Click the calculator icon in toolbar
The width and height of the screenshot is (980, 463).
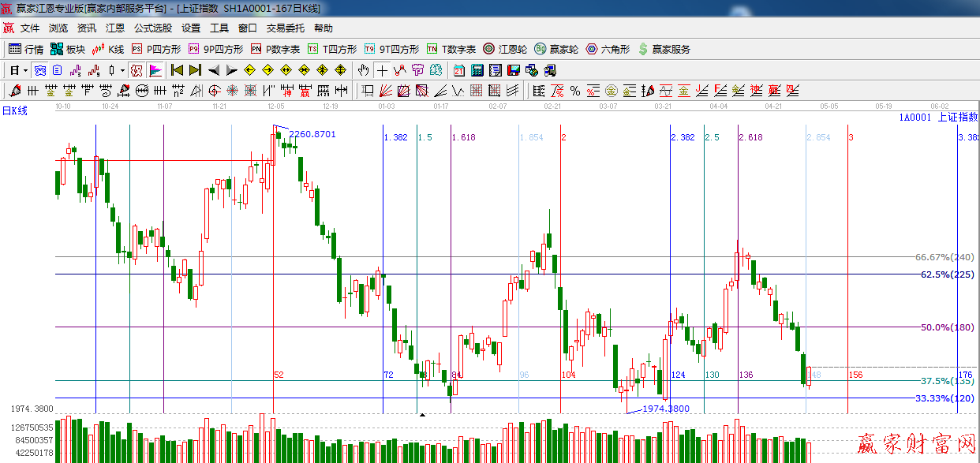tap(477, 70)
